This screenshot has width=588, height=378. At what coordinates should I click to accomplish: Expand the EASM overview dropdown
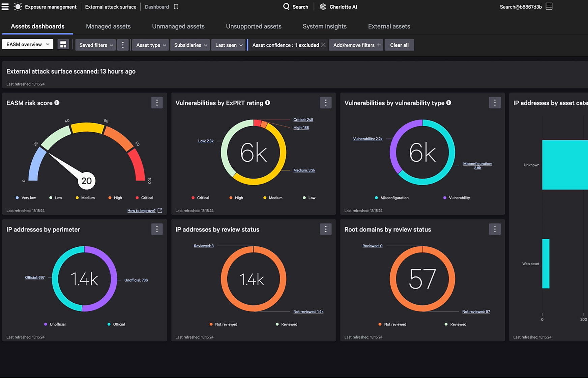click(28, 45)
